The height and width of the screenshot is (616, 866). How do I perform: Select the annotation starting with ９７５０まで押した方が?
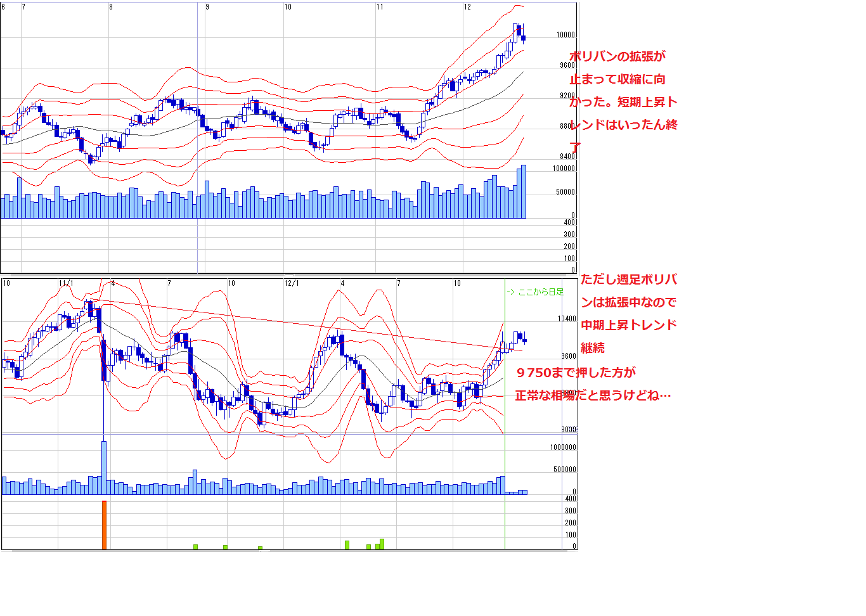coord(576,373)
